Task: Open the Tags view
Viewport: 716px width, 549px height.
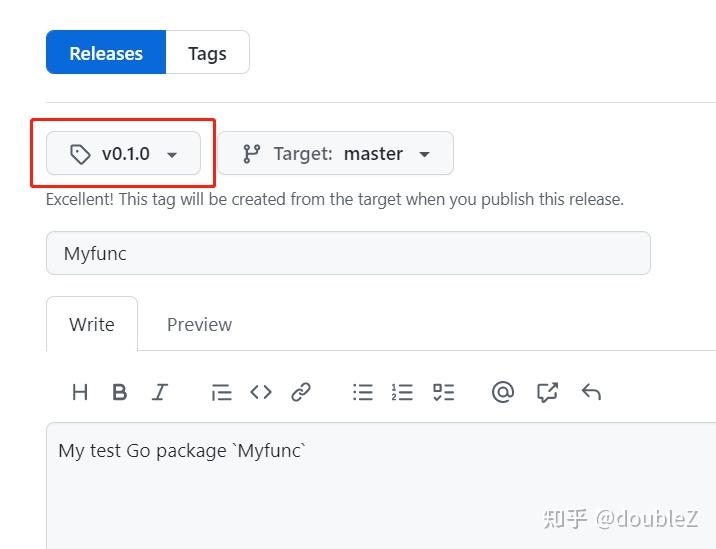Action: point(207,53)
